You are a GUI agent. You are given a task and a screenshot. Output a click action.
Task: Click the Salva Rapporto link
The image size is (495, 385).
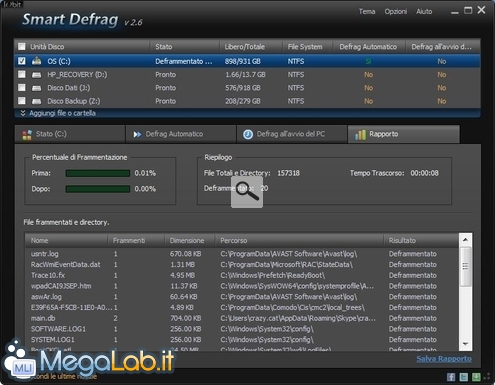tap(444, 359)
